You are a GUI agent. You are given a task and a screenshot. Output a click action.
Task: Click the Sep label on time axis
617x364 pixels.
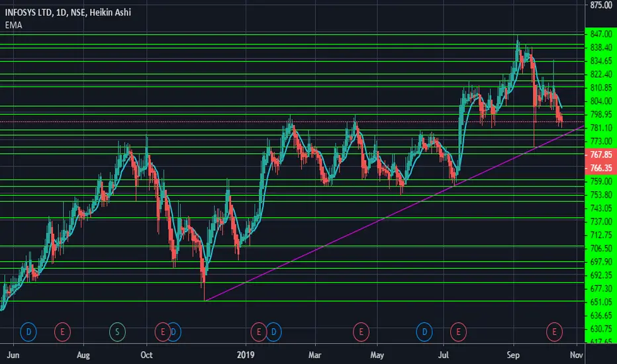click(513, 355)
